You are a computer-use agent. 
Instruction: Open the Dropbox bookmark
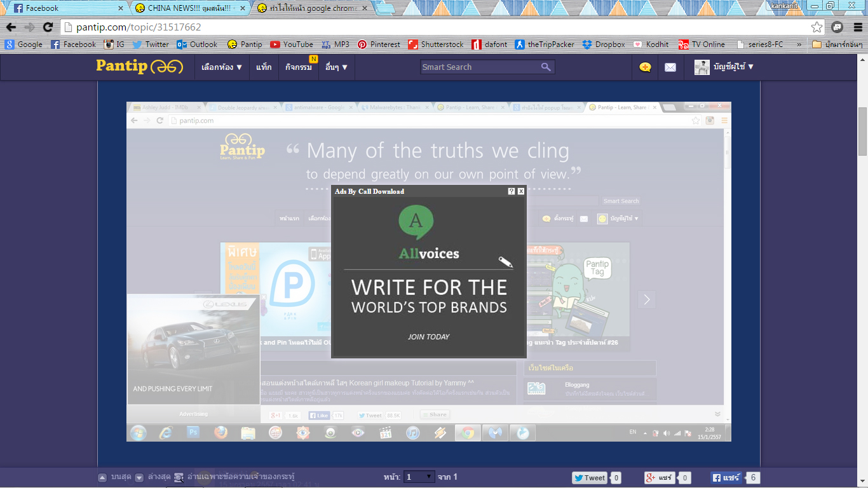pyautogui.click(x=604, y=44)
